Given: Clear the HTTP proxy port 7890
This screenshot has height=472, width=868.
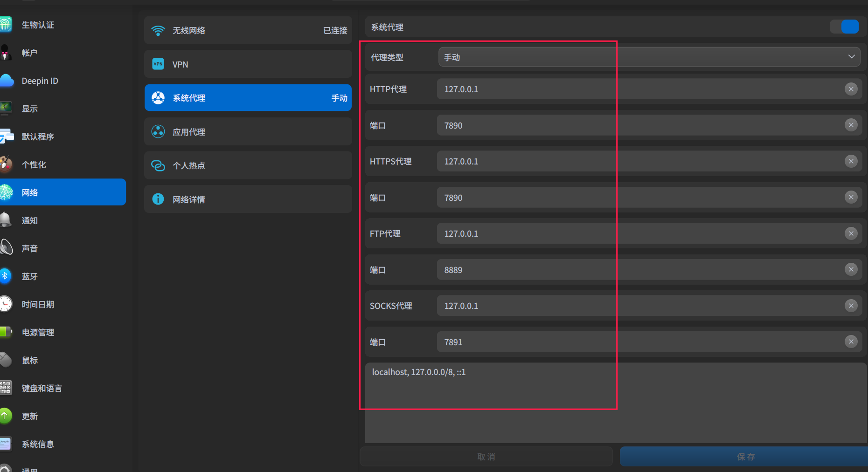Looking at the screenshot, I should pyautogui.click(x=851, y=125).
